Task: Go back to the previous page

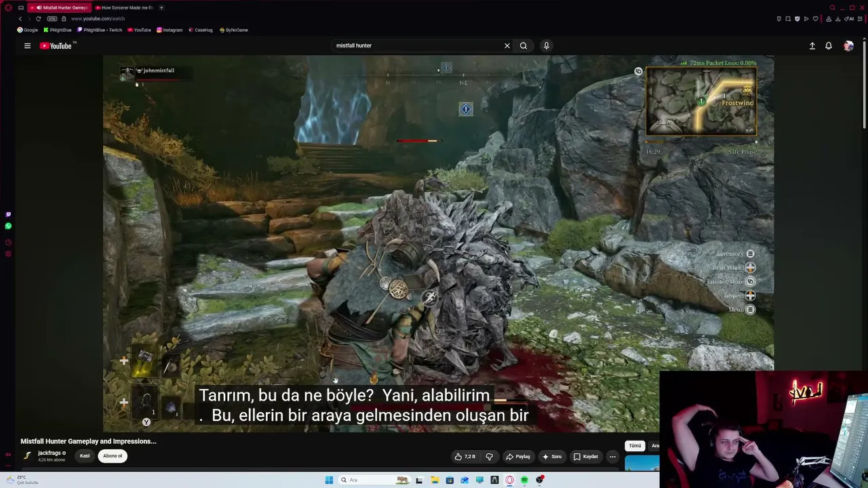Action: pyautogui.click(x=20, y=18)
